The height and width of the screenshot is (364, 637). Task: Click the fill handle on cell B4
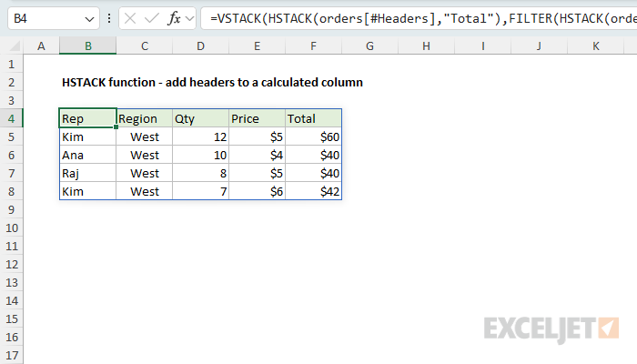coord(116,127)
